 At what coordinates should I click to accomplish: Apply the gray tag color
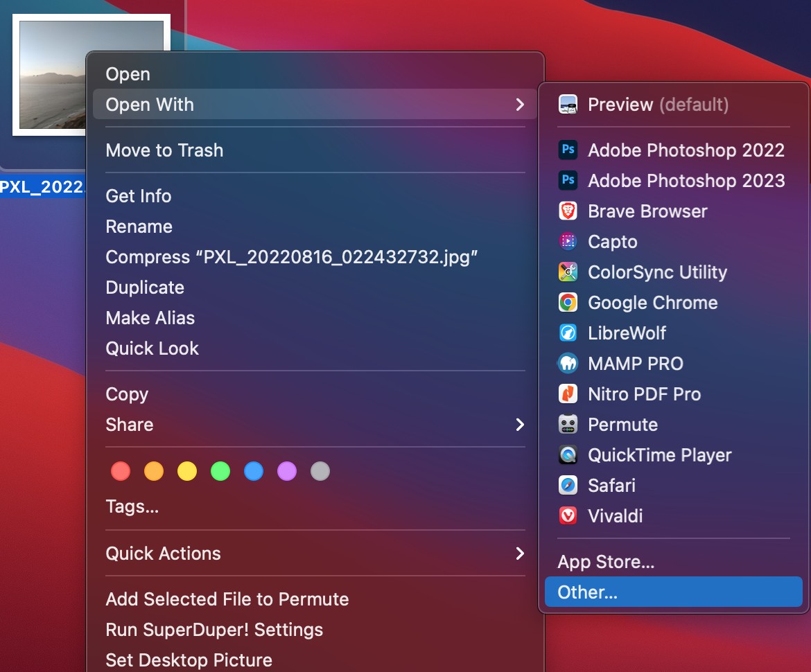(x=320, y=471)
